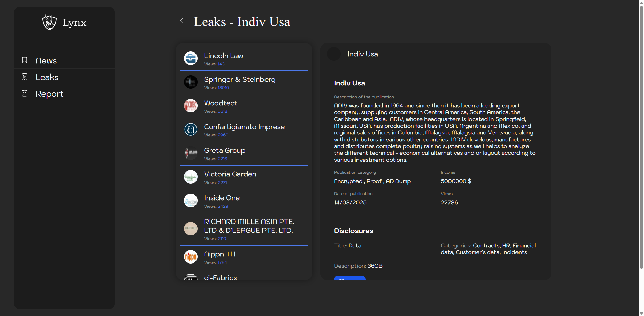Click the Leaks document icon in sidebar
Image resolution: width=644 pixels, height=316 pixels.
(25, 77)
